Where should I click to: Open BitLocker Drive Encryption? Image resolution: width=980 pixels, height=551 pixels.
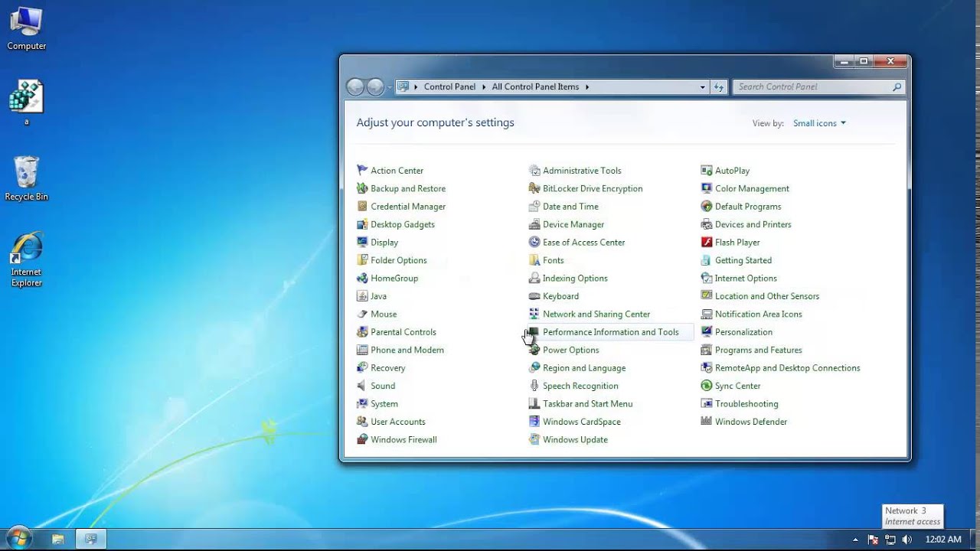(592, 188)
